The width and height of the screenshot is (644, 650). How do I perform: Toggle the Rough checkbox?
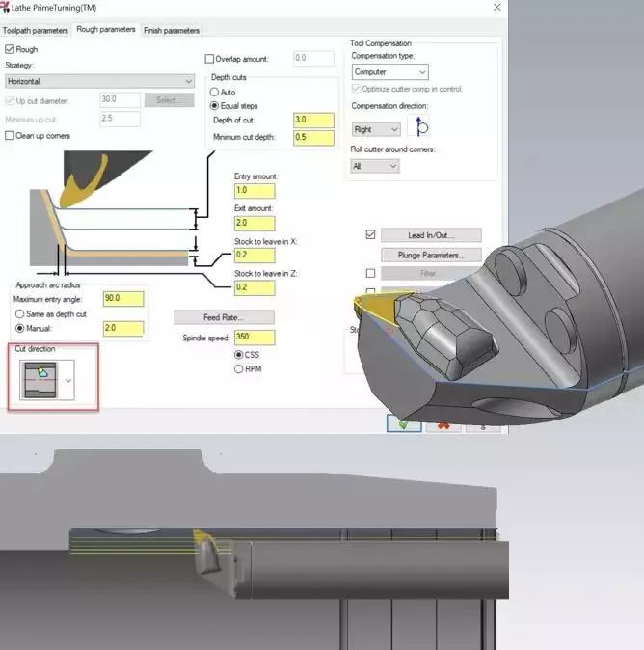coord(11,49)
